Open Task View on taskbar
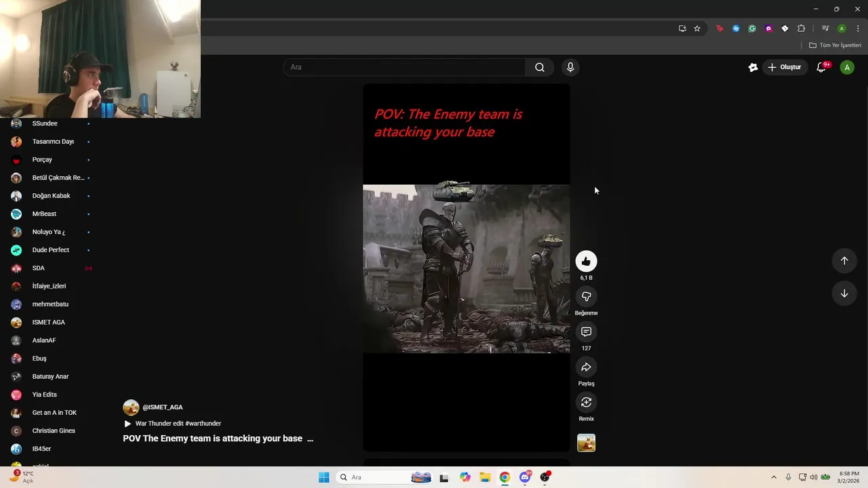The image size is (868, 488). tap(444, 477)
